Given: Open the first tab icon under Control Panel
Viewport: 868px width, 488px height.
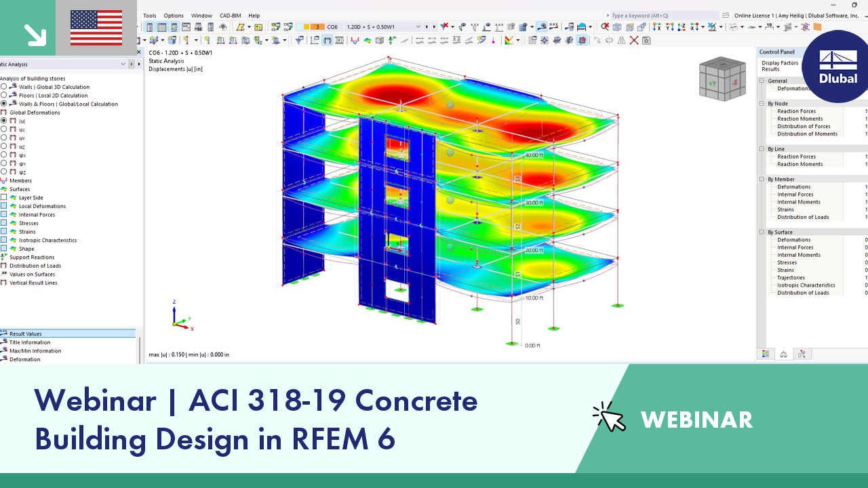Looking at the screenshot, I should click(766, 354).
